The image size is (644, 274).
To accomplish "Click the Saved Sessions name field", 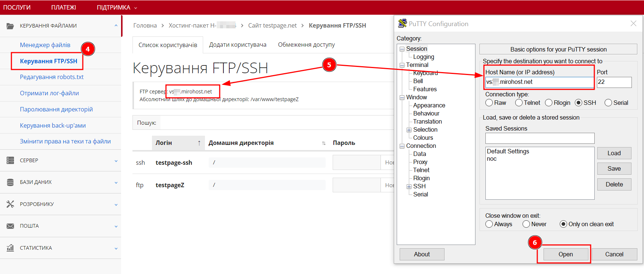I will (x=540, y=138).
